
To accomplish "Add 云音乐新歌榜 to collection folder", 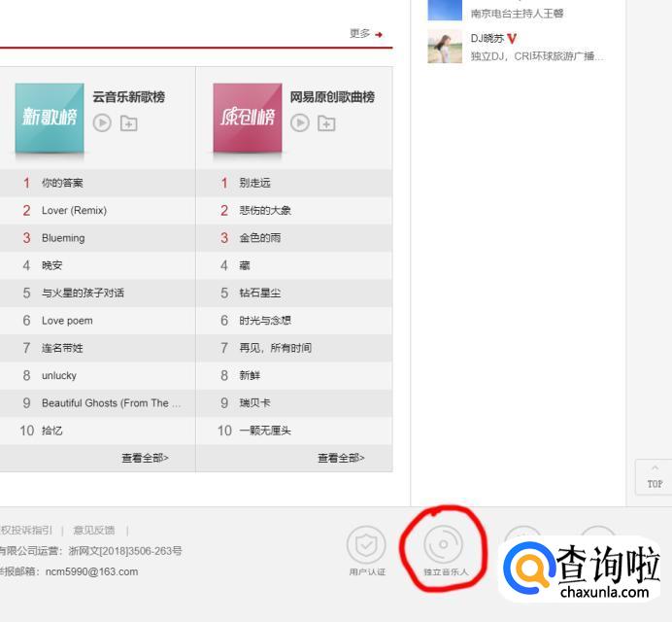I will [128, 123].
